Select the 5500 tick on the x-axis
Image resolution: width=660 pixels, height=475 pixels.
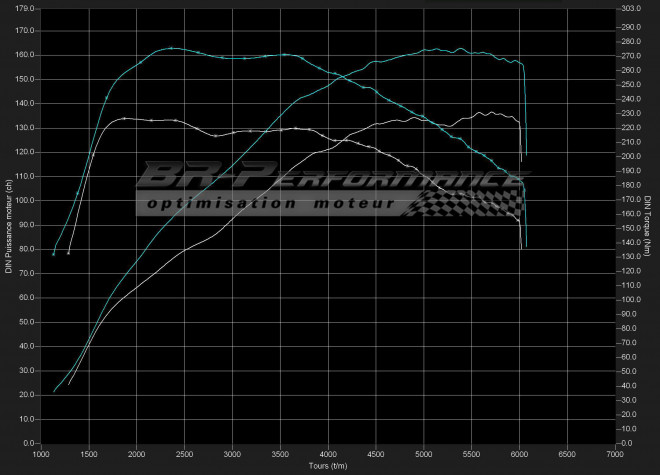(471, 453)
